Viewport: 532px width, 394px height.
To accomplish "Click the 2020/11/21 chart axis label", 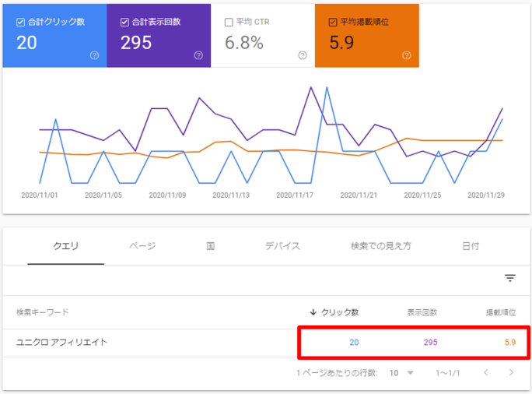I will pyautogui.click(x=359, y=195).
